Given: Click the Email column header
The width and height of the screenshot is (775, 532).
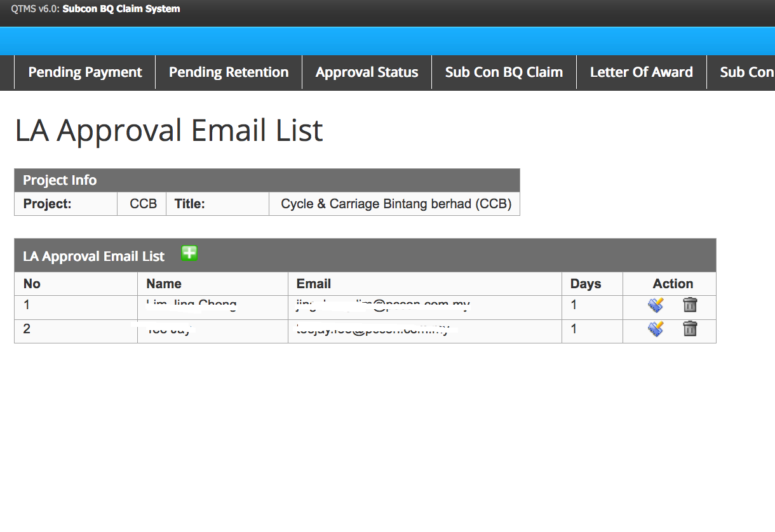Looking at the screenshot, I should tap(314, 284).
